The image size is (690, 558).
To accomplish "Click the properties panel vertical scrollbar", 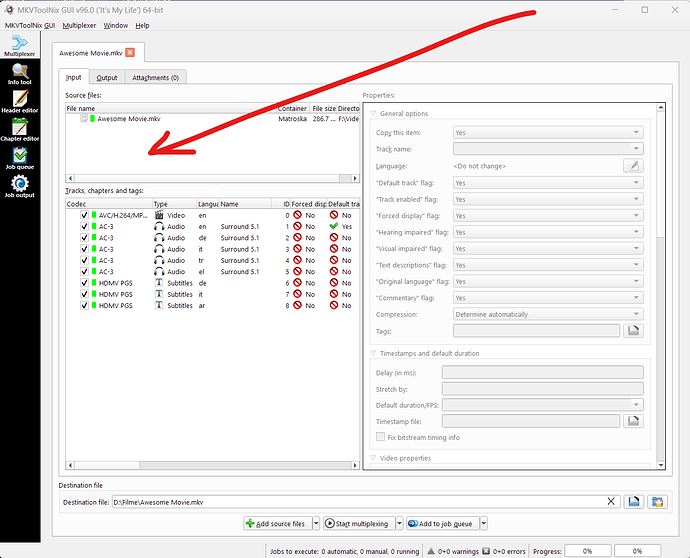I will click(661, 286).
